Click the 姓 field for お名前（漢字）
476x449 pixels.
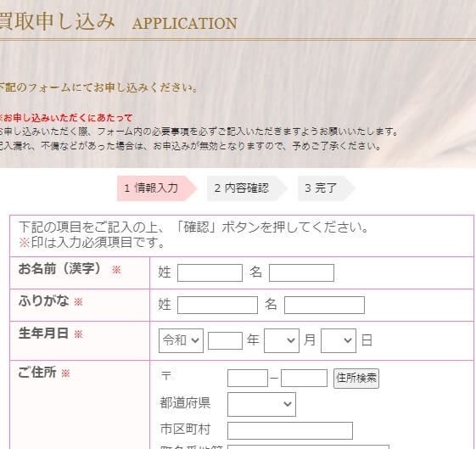tap(210, 273)
